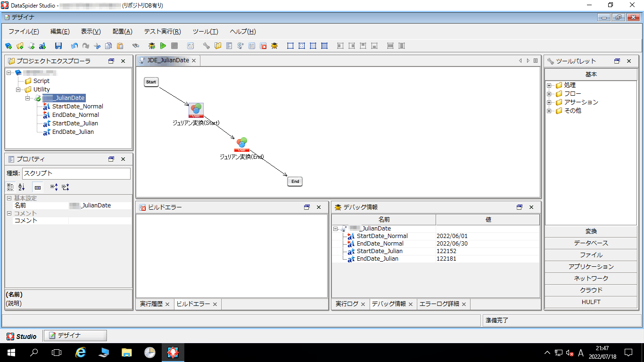
Task: Click the Start button in Windows taskbar
Action: coord(11,352)
